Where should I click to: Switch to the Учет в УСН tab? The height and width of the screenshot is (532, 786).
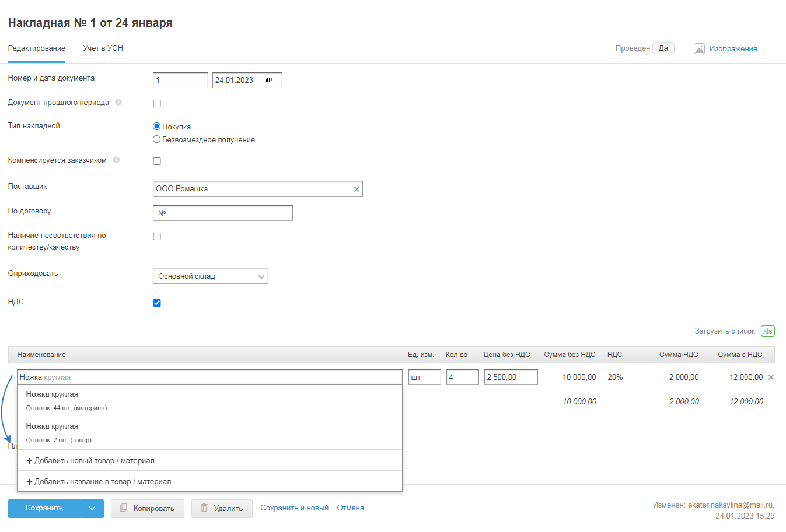pos(103,48)
